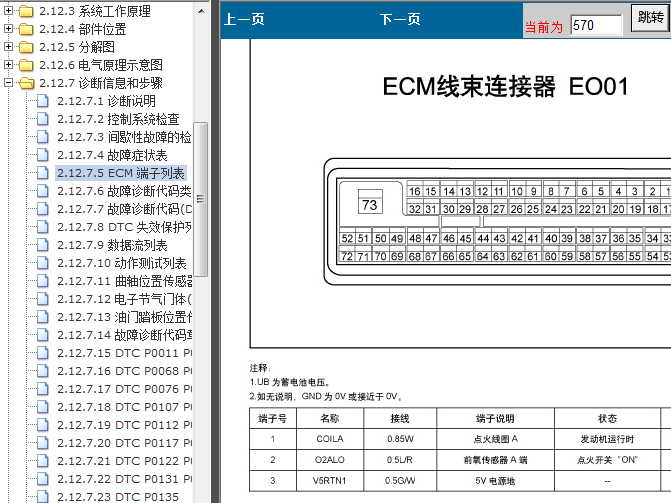Click page icon beside 2.12.7.2 控制系统检查
Screen dimensions: 671x503
(x=42, y=119)
